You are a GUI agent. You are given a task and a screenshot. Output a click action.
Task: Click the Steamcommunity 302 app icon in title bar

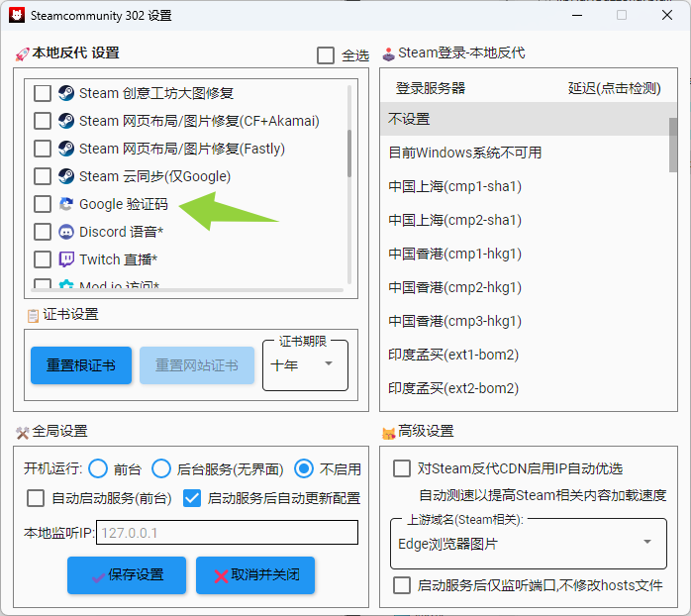(17, 15)
